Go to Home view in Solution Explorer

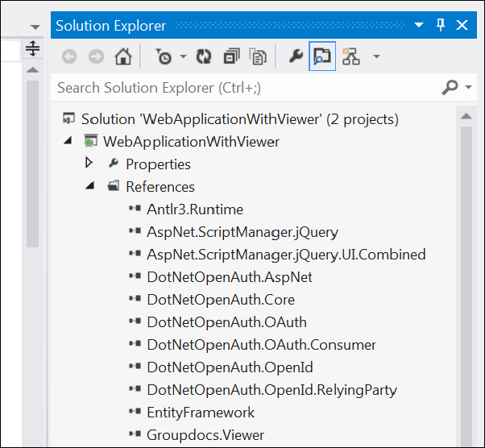pos(123,56)
